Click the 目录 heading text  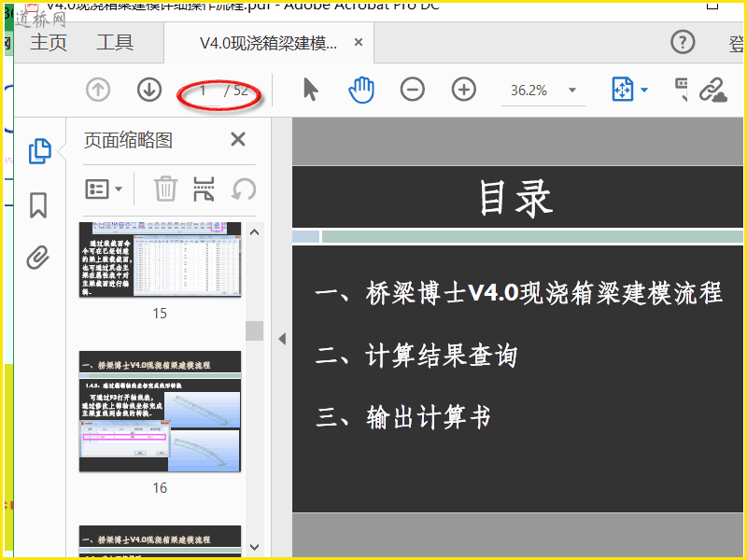pyautogui.click(x=516, y=198)
